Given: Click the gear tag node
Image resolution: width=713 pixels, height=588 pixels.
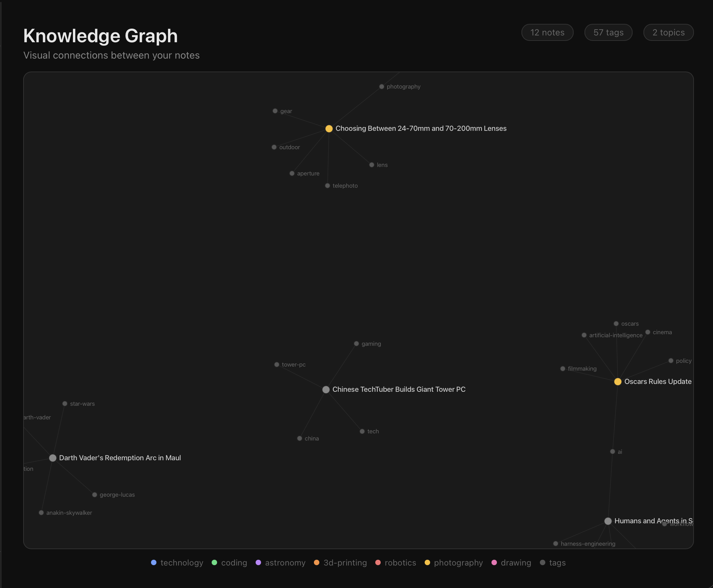Looking at the screenshot, I should tap(275, 111).
